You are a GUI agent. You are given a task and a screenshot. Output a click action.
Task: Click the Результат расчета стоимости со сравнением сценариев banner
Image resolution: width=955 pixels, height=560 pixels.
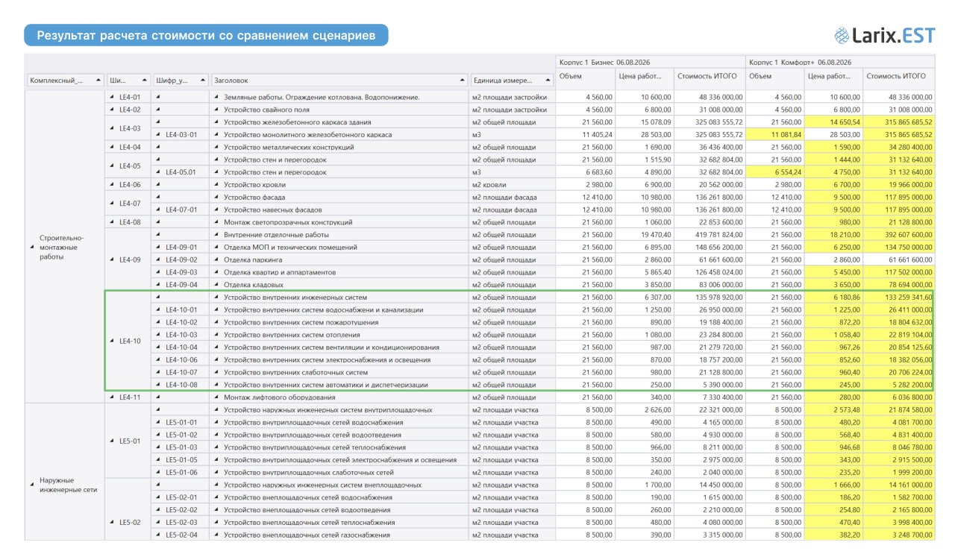coord(206,35)
